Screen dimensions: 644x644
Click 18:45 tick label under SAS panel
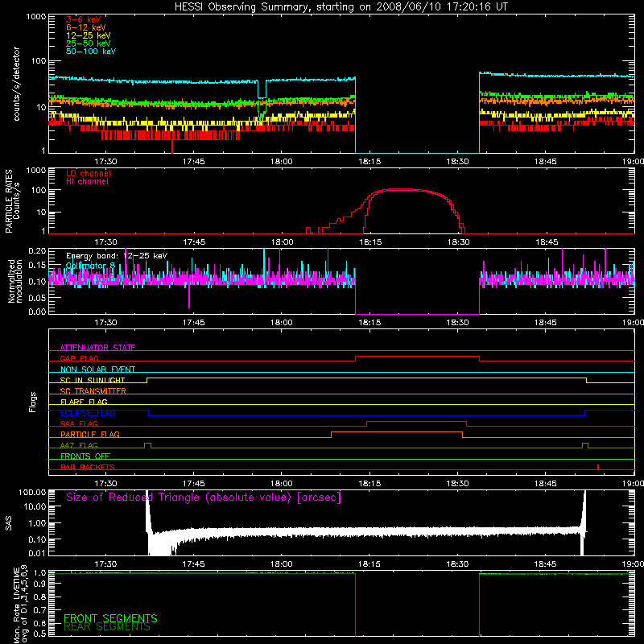546,564
